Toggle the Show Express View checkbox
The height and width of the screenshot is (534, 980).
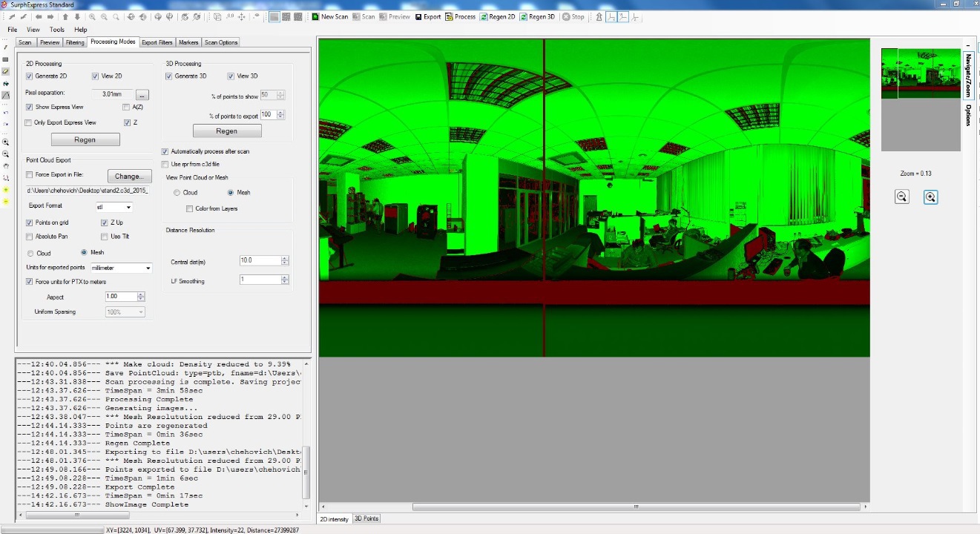point(29,107)
